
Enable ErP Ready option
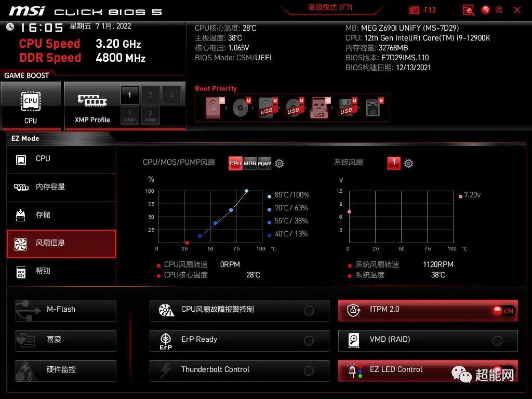pos(309,341)
